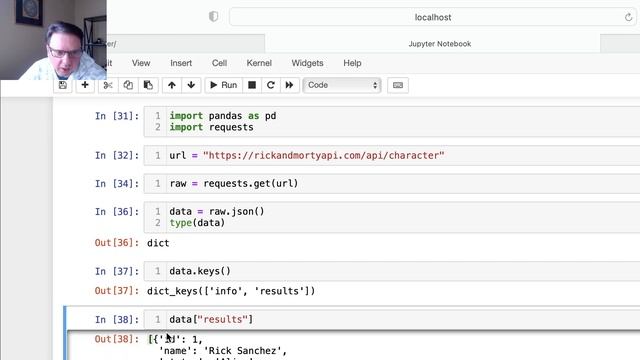Click the In [32] prompt label
This screenshot has height=360, width=640.
[x=117, y=156]
